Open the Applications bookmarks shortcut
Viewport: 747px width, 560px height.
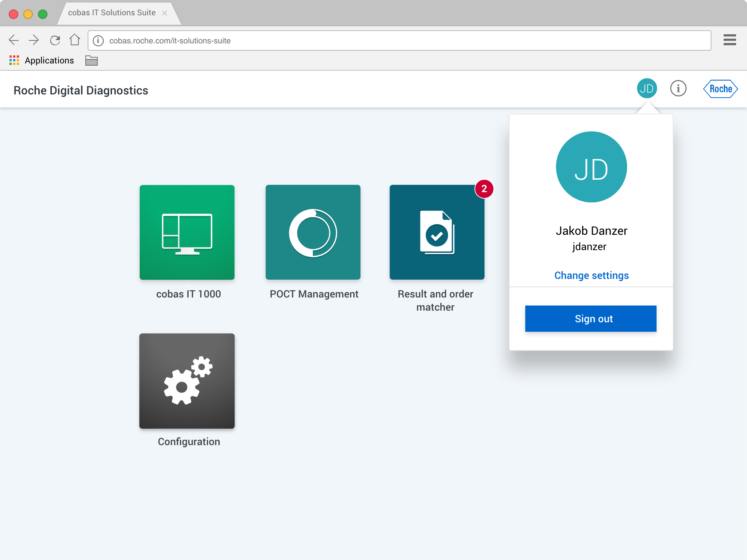coord(42,61)
